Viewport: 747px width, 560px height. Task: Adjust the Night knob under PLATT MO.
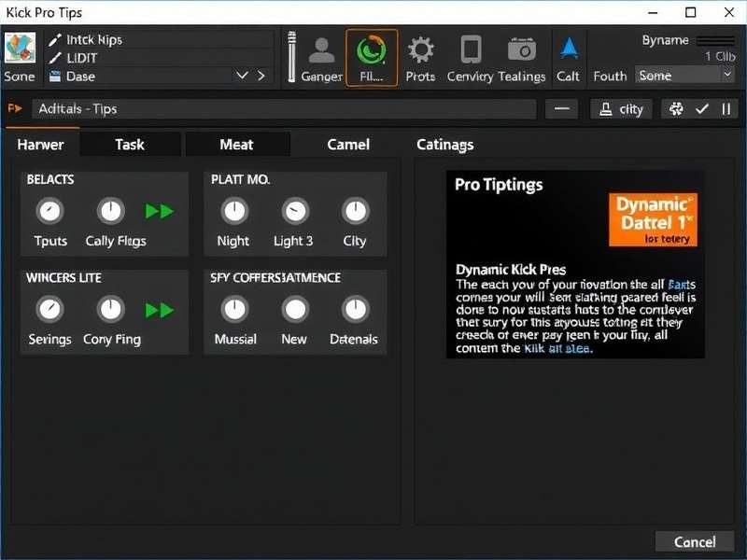[233, 212]
